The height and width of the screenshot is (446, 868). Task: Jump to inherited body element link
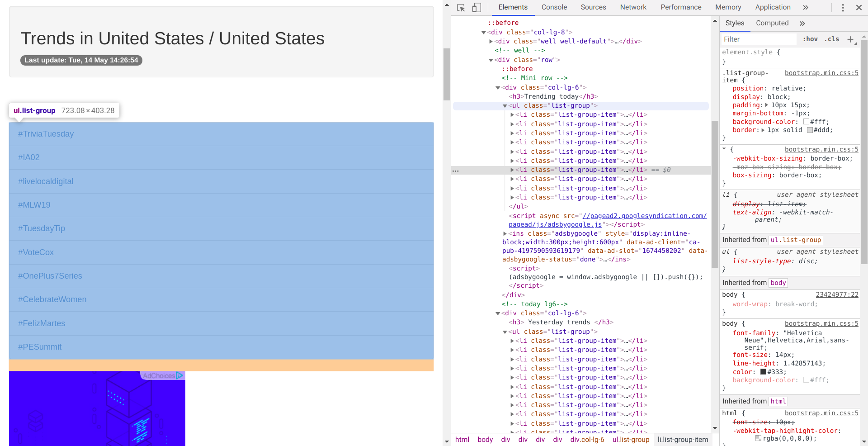[x=778, y=283]
